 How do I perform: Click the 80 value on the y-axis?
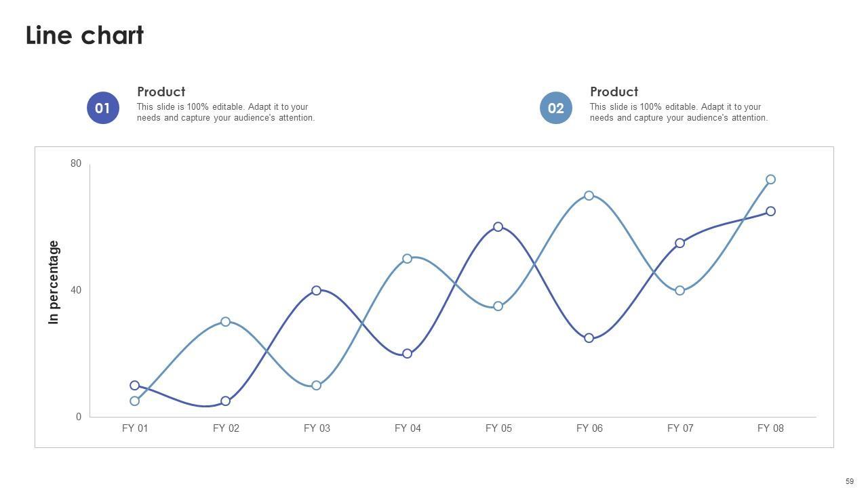(75, 163)
